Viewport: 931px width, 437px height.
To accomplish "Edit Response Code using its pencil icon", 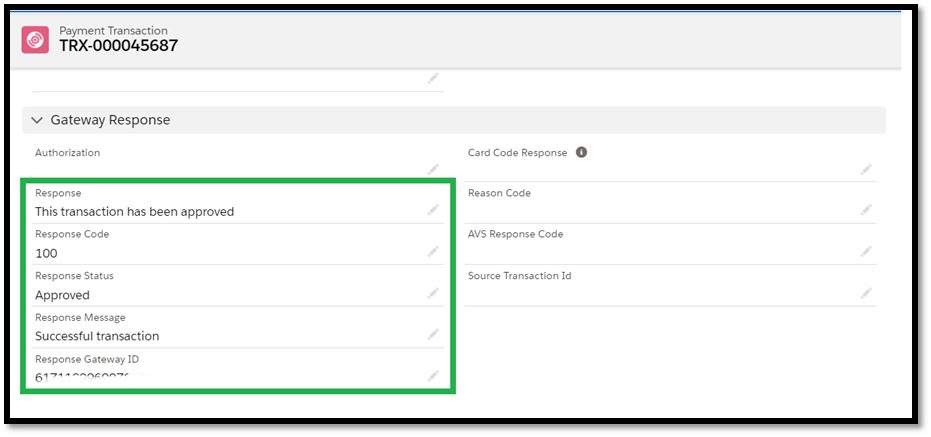I will click(x=433, y=252).
